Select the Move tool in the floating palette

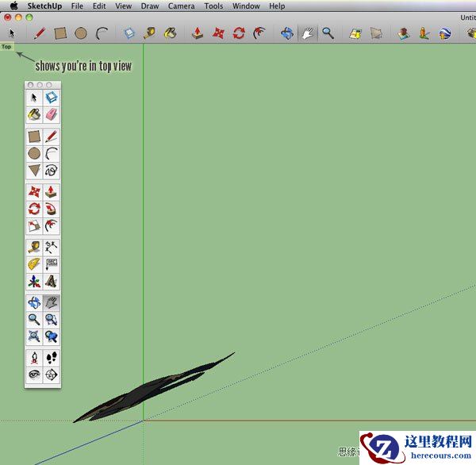coord(34,192)
